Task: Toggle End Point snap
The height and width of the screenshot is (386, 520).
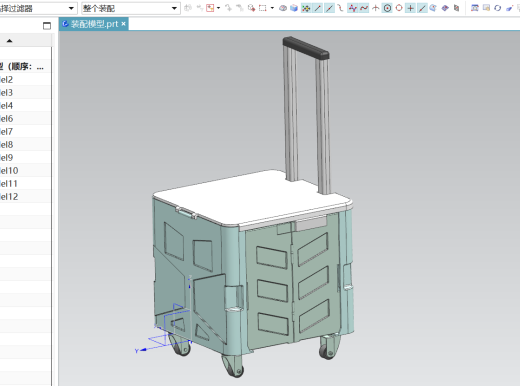Action: pos(317,8)
